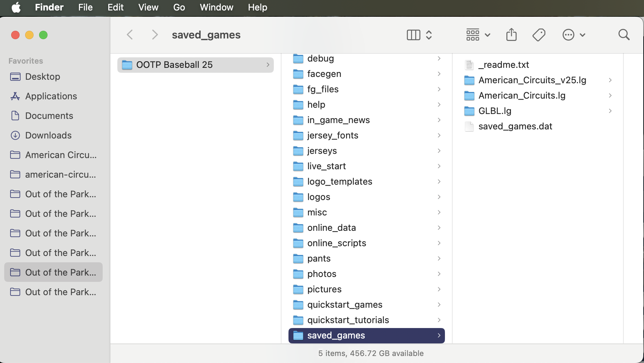
Task: Click the saved_games window title
Action: click(x=206, y=35)
